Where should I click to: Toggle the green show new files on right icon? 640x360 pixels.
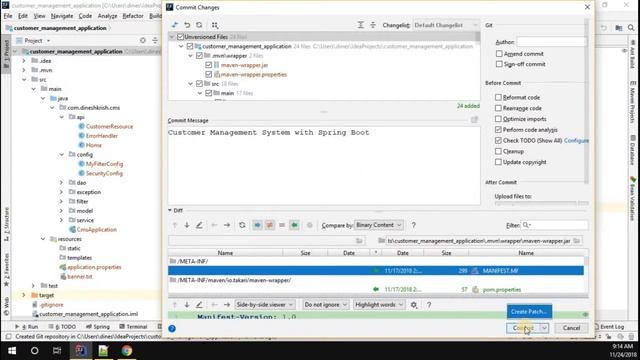click(294, 225)
